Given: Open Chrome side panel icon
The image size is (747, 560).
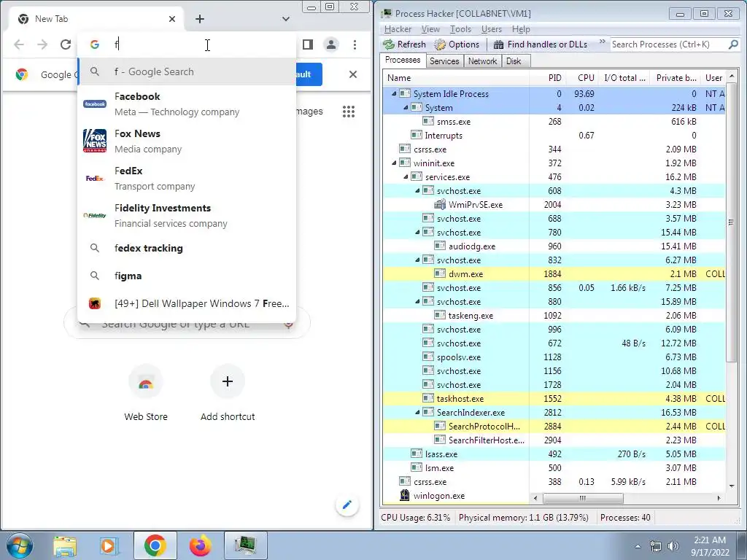Looking at the screenshot, I should point(308,44).
